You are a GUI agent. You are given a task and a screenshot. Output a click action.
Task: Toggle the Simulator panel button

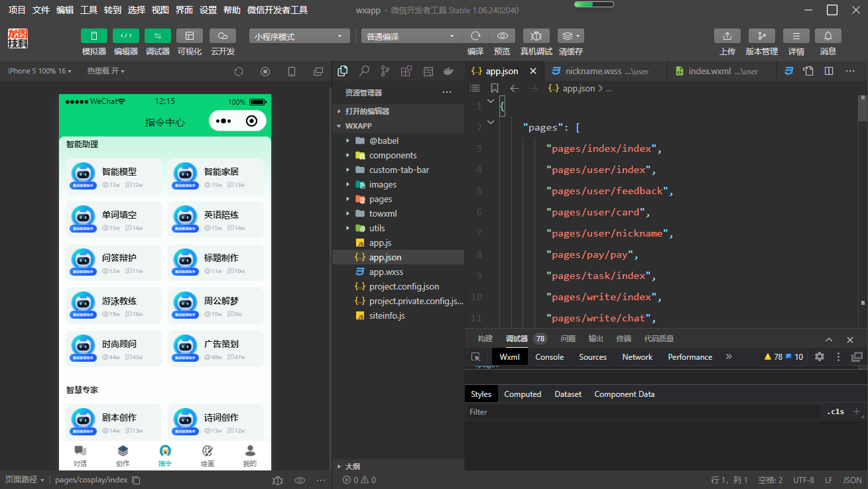[93, 36]
